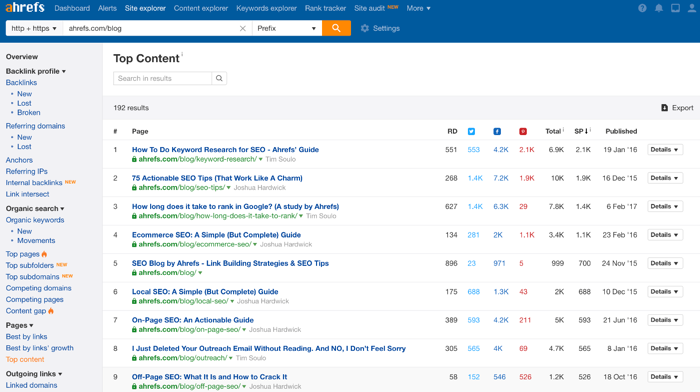This screenshot has height=392, width=700.
Task: Sort by Facebook shares column icon
Action: coord(497,131)
